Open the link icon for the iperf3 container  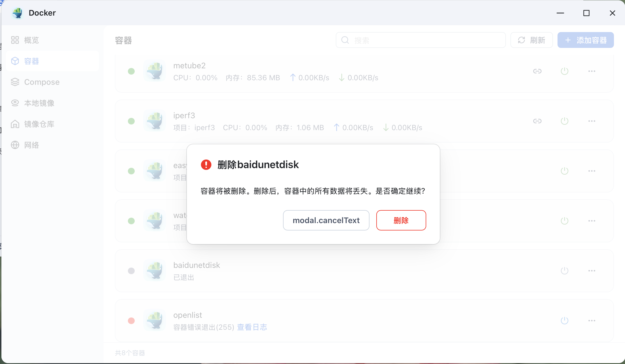pos(537,121)
